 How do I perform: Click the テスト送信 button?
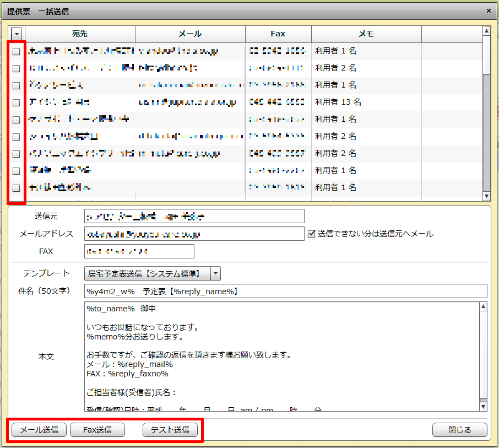pos(170,430)
